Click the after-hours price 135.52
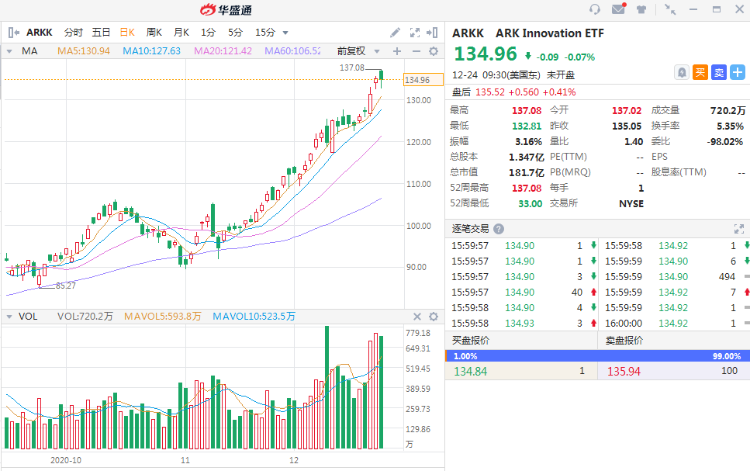 (490, 92)
